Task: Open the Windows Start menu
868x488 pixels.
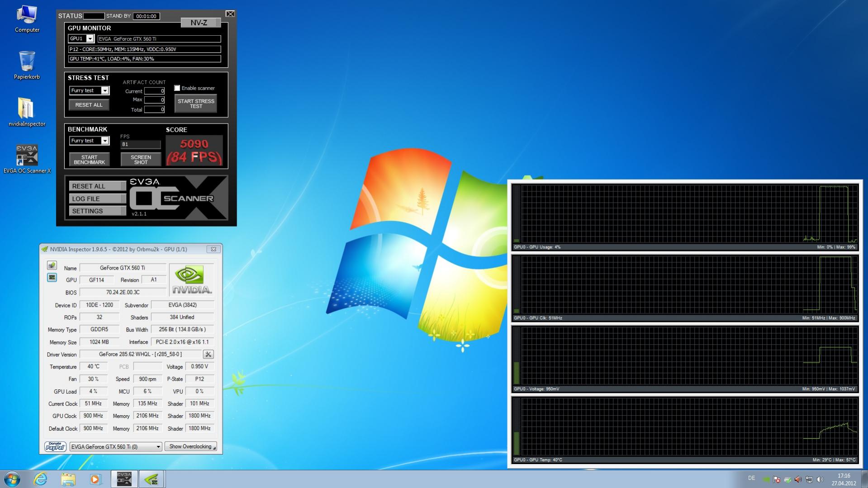Action: coord(12,479)
